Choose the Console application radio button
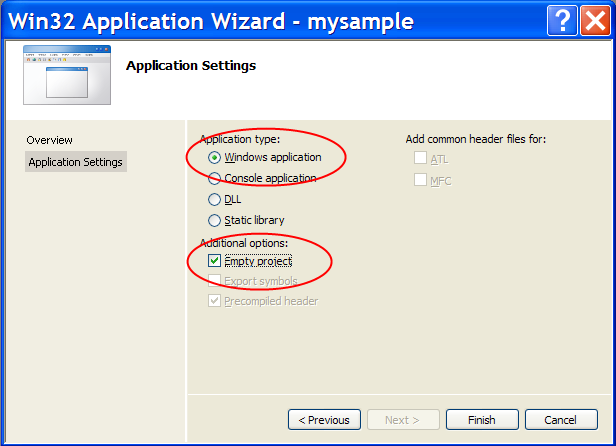 [214, 178]
